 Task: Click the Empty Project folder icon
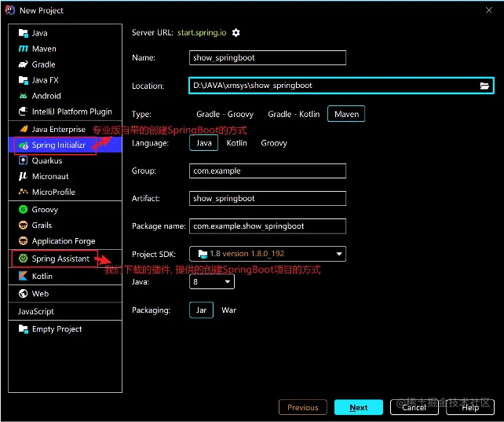tap(23, 329)
